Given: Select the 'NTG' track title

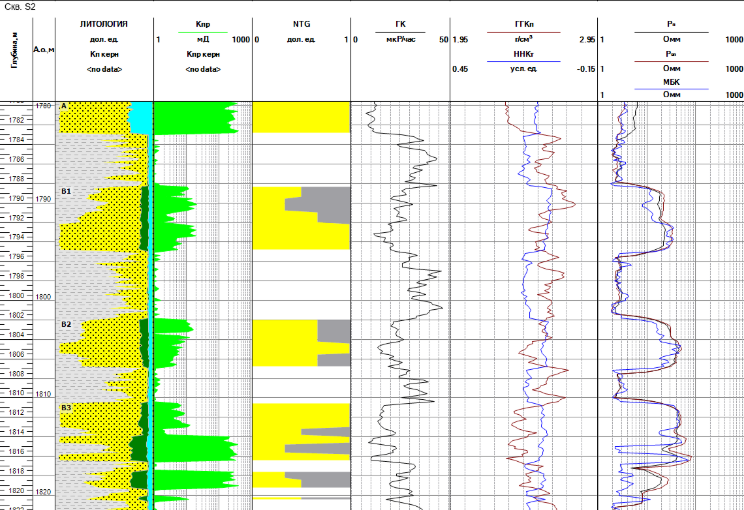Looking at the screenshot, I should coord(301,24).
